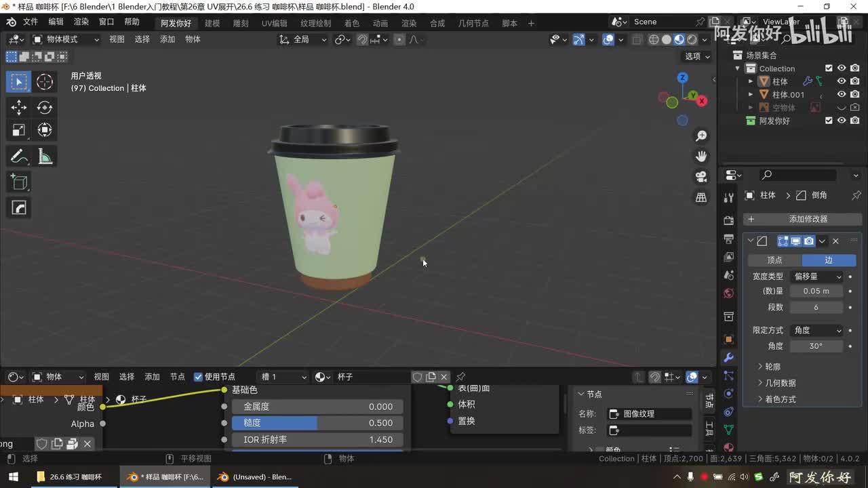Open the Object Data properties tab
Screen dimensions: 868x488
729,430
